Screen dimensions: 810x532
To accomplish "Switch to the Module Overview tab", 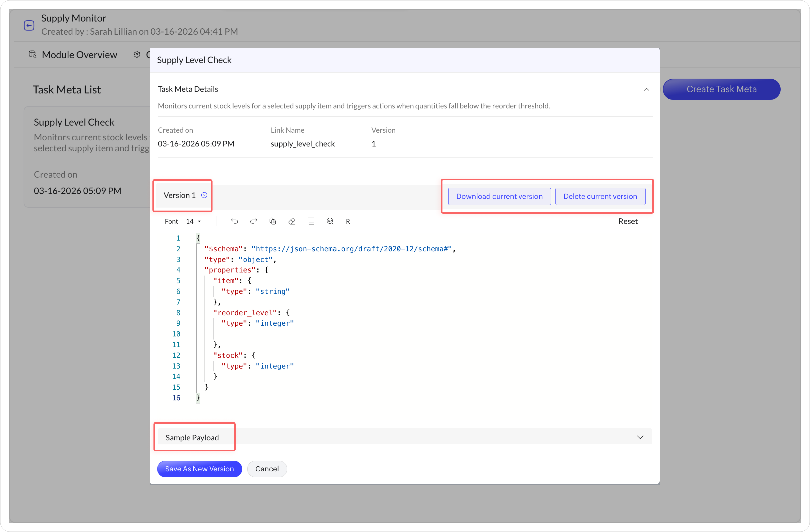I will (x=79, y=55).
